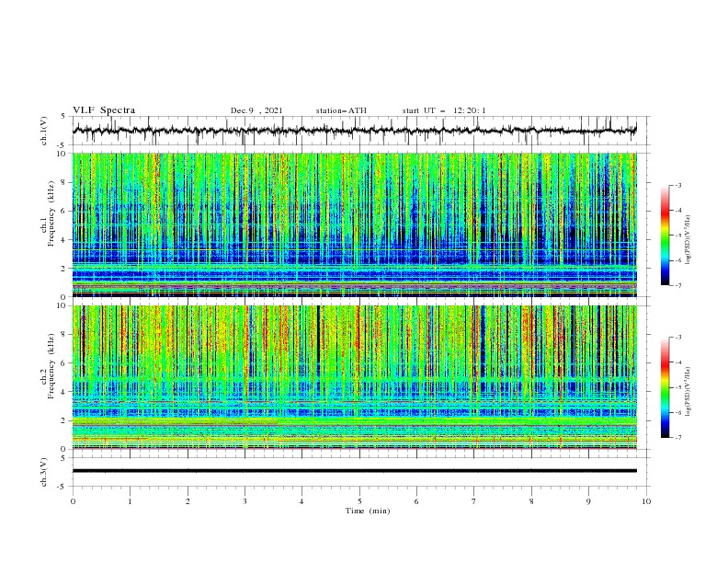Click inside the ch.2 spectrogram panel

pos(354,377)
